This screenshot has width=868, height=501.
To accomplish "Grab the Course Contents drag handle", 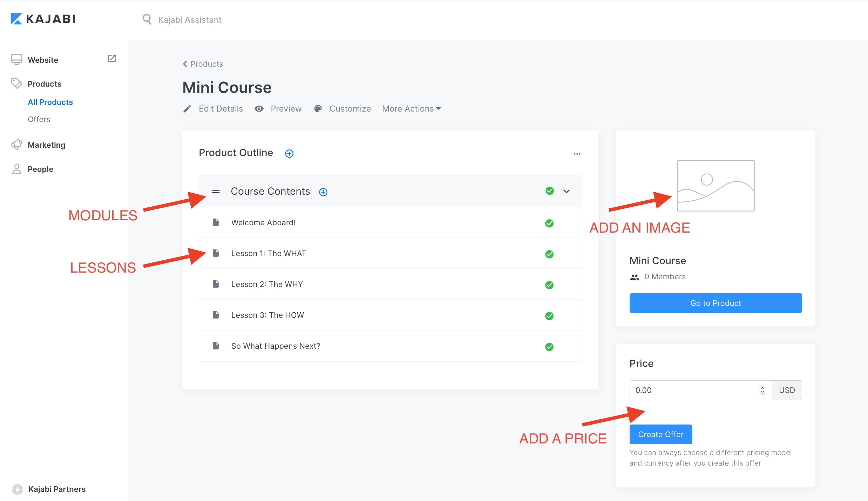I will (x=216, y=192).
